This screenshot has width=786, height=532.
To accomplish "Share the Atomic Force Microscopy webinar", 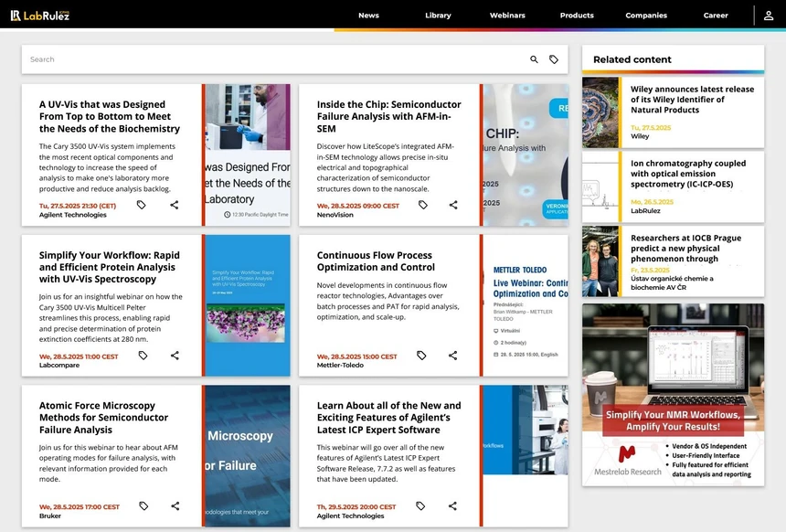I will [x=175, y=505].
